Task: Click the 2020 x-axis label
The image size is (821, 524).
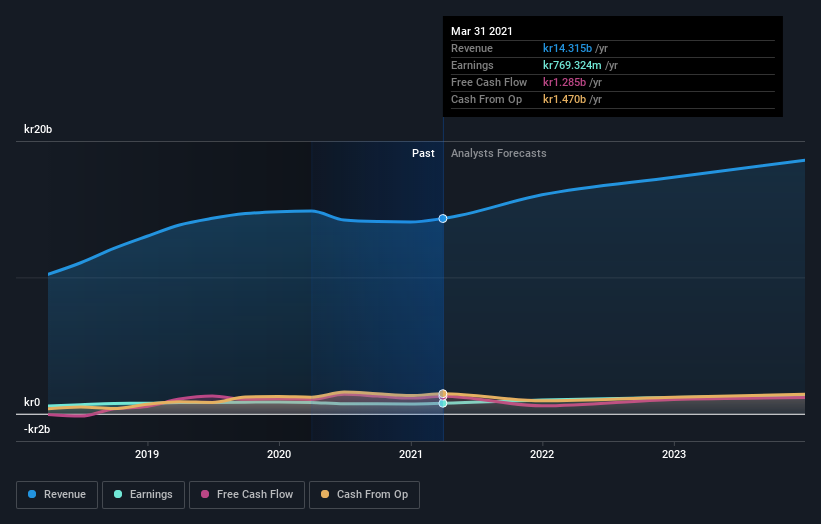Action: click(279, 454)
